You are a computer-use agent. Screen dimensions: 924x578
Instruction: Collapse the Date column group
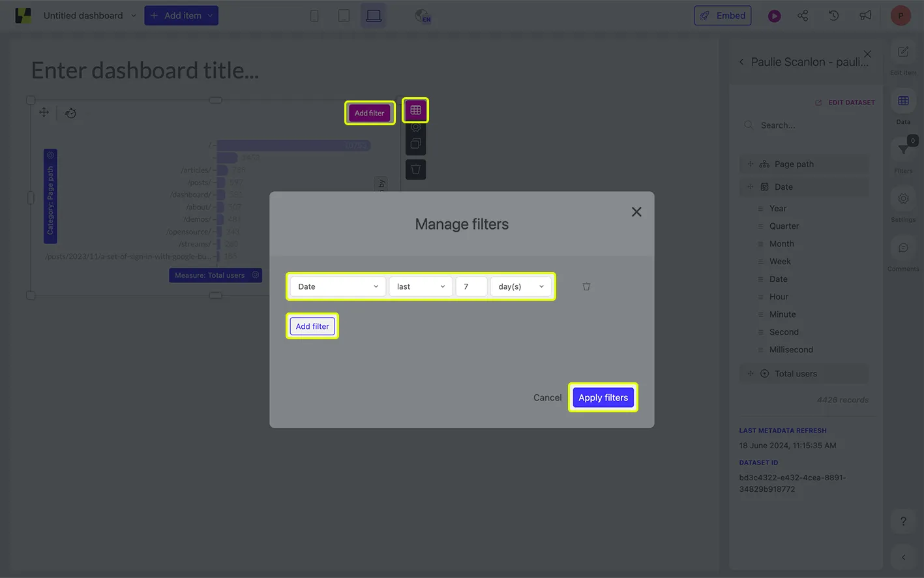click(x=805, y=187)
